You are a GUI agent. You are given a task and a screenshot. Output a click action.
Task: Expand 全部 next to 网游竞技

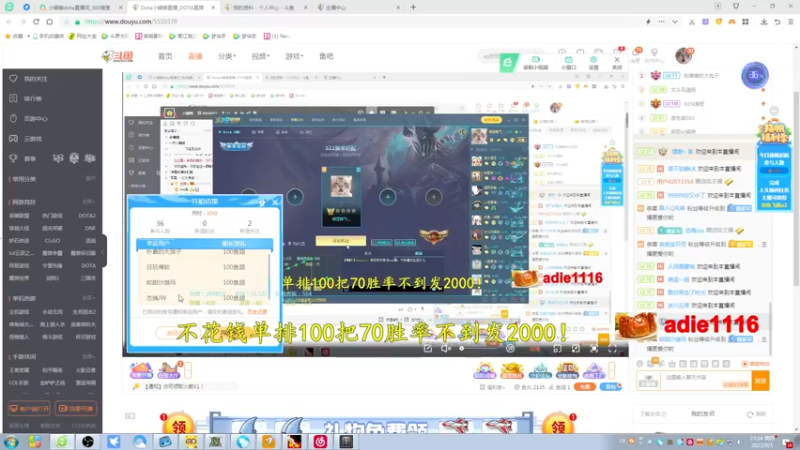[x=89, y=202]
